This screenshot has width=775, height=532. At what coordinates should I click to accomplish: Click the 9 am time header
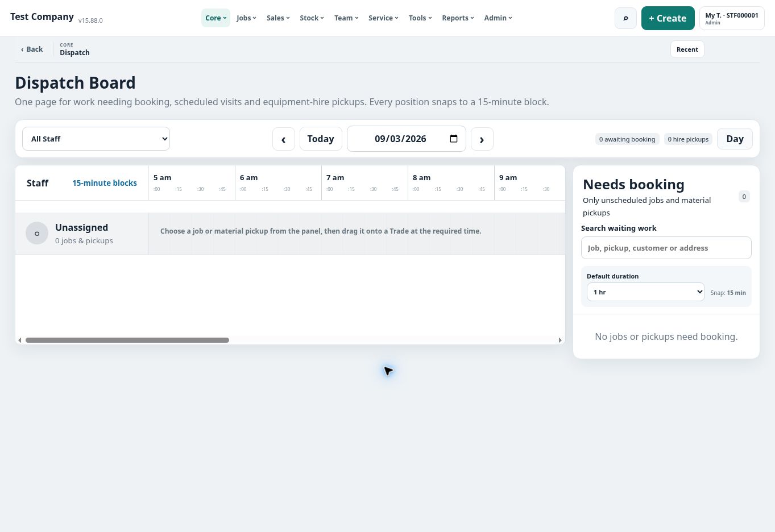point(508,177)
